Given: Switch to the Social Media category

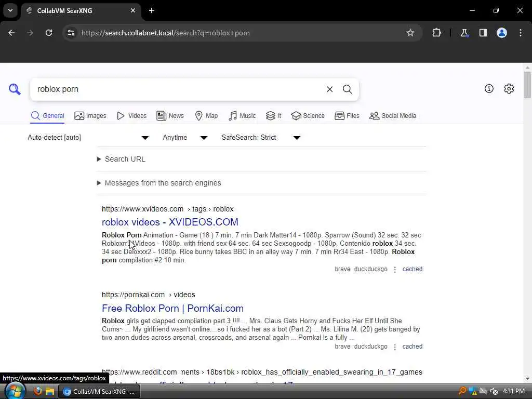Looking at the screenshot, I should 393,116.
